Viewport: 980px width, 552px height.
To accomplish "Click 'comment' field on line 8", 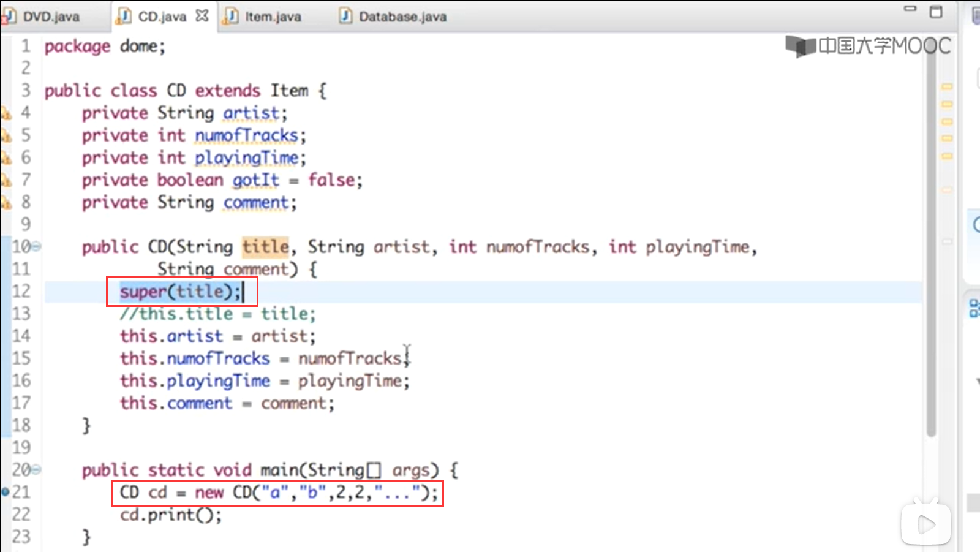I will click(256, 203).
